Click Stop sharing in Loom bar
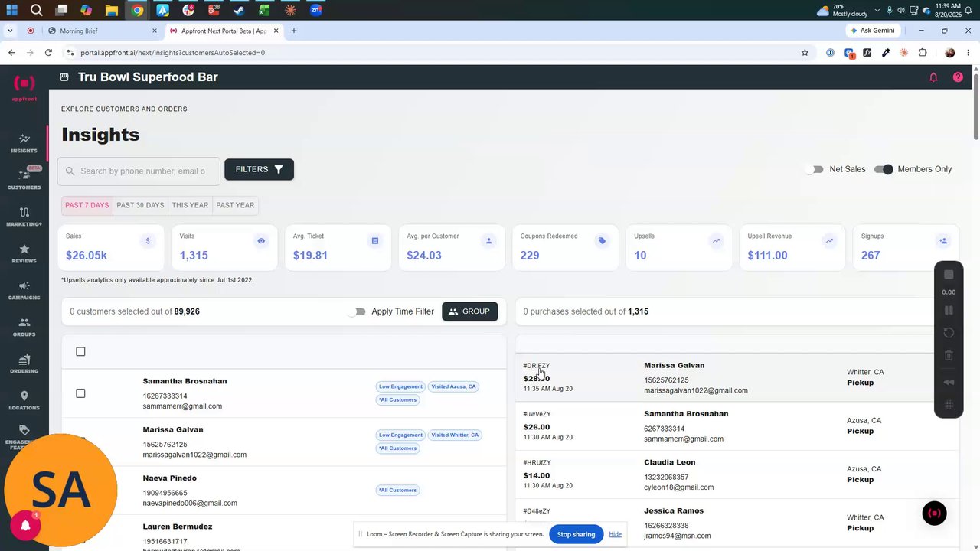Image resolution: width=980 pixels, height=551 pixels. (576, 534)
